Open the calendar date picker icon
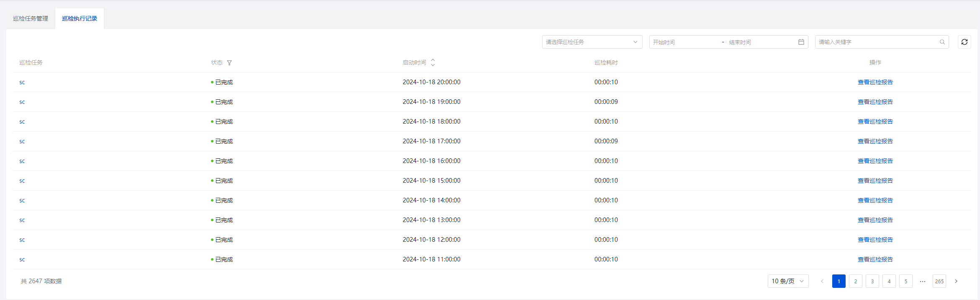980x300 pixels. (801, 42)
